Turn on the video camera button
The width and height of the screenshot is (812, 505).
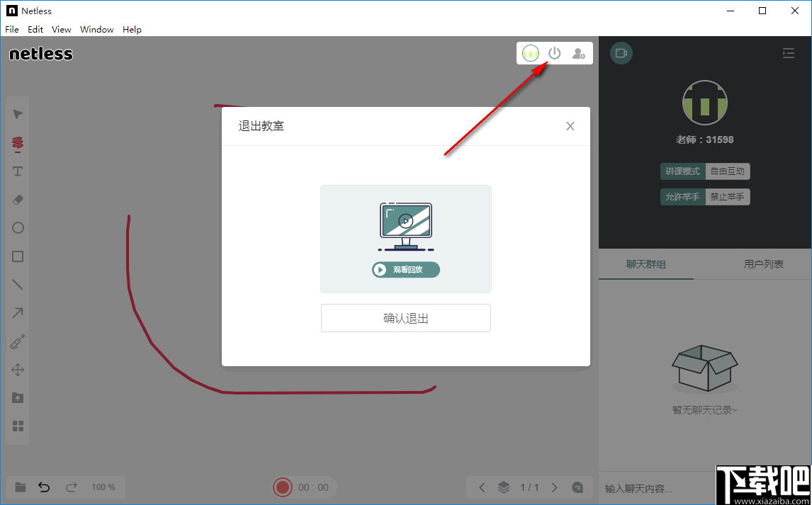coord(621,53)
